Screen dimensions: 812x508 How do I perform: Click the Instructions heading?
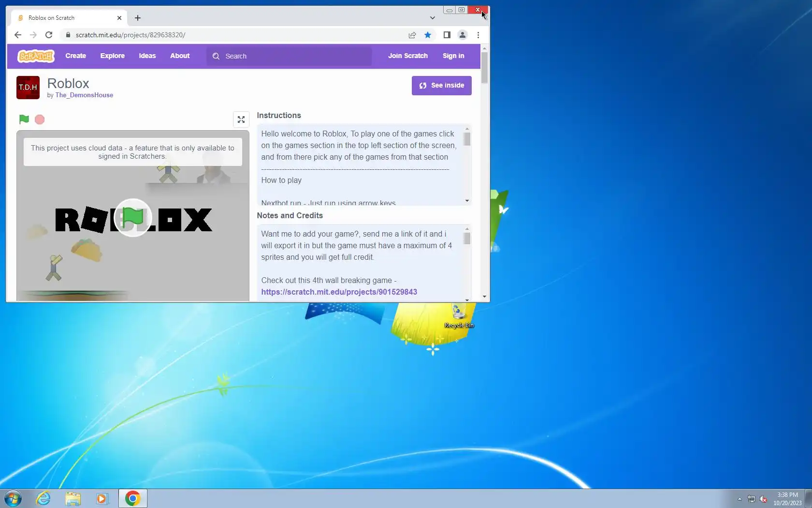tap(279, 116)
